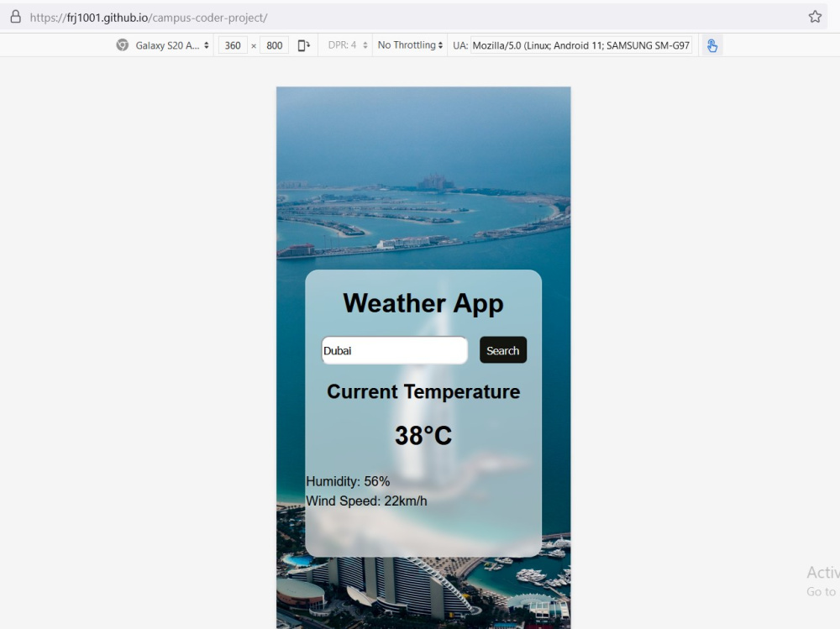The image size is (840, 629).
Task: Click the viewport height field showing 800
Action: (275, 45)
